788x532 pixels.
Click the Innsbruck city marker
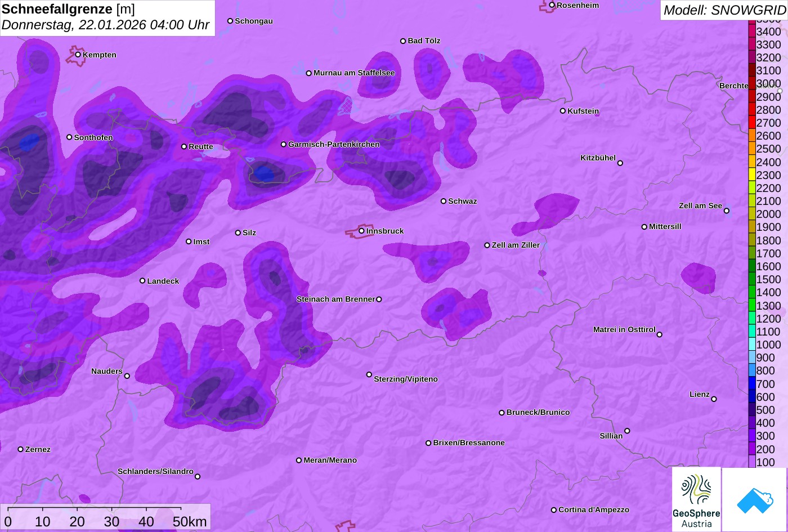pos(361,231)
